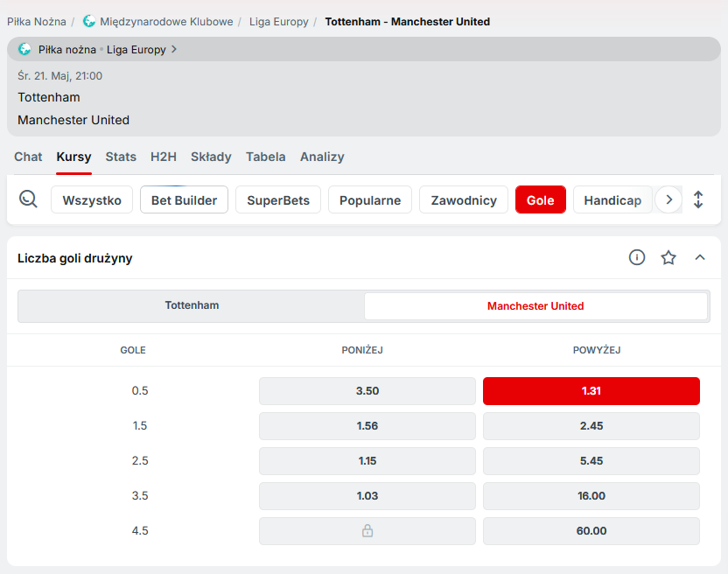Select Manchester United team toggle

535,306
